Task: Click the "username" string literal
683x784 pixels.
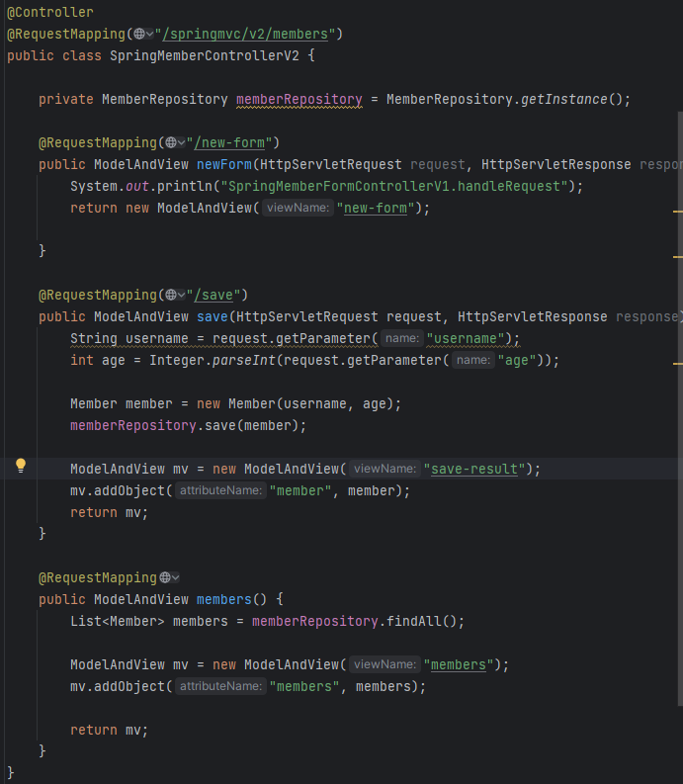Action: pos(465,338)
